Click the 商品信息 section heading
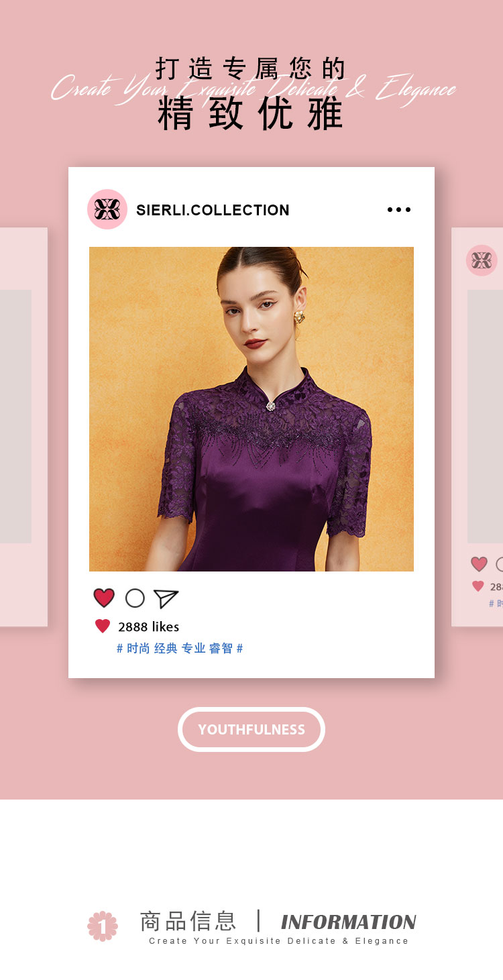 click(x=188, y=921)
